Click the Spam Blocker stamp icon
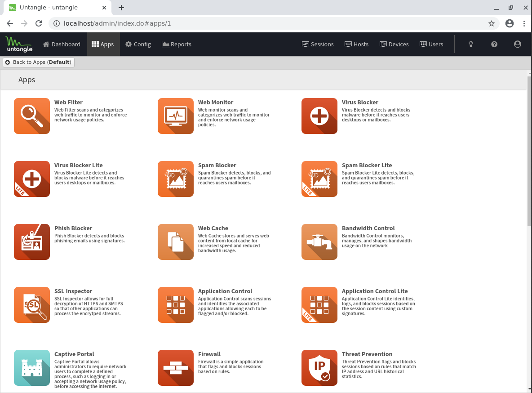532x393 pixels. (176, 179)
